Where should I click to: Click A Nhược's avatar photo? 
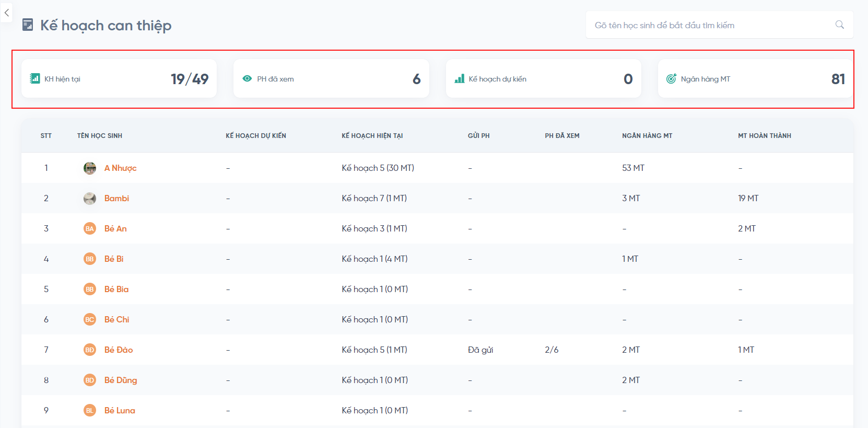90,168
